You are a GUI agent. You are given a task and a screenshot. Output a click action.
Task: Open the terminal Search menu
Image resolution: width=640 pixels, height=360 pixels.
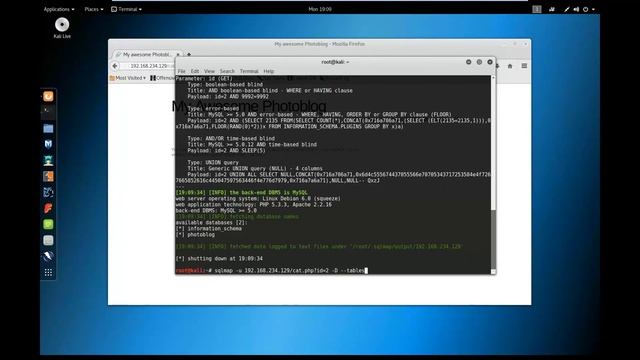pyautogui.click(x=227, y=71)
